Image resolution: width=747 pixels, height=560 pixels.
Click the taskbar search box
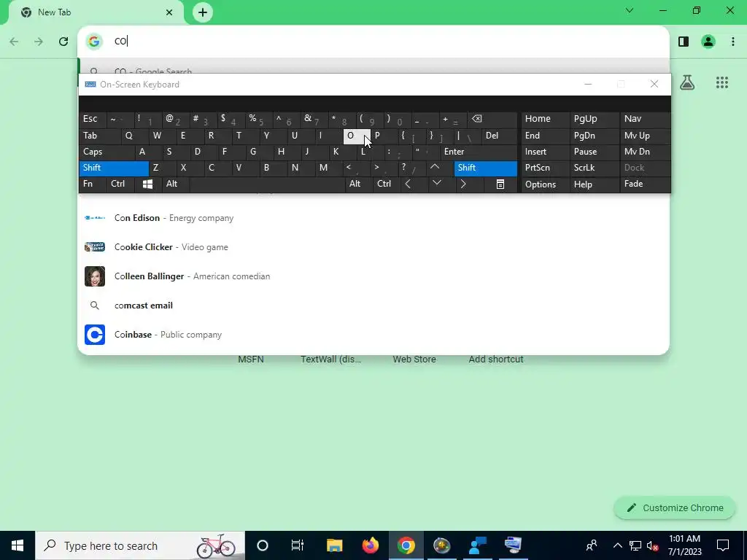140,545
